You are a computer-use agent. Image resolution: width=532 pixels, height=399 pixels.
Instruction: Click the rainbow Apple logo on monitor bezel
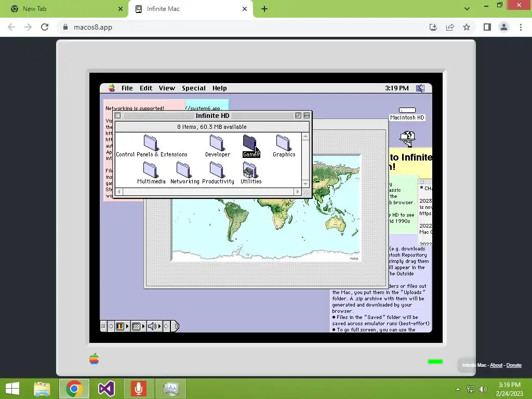(94, 359)
